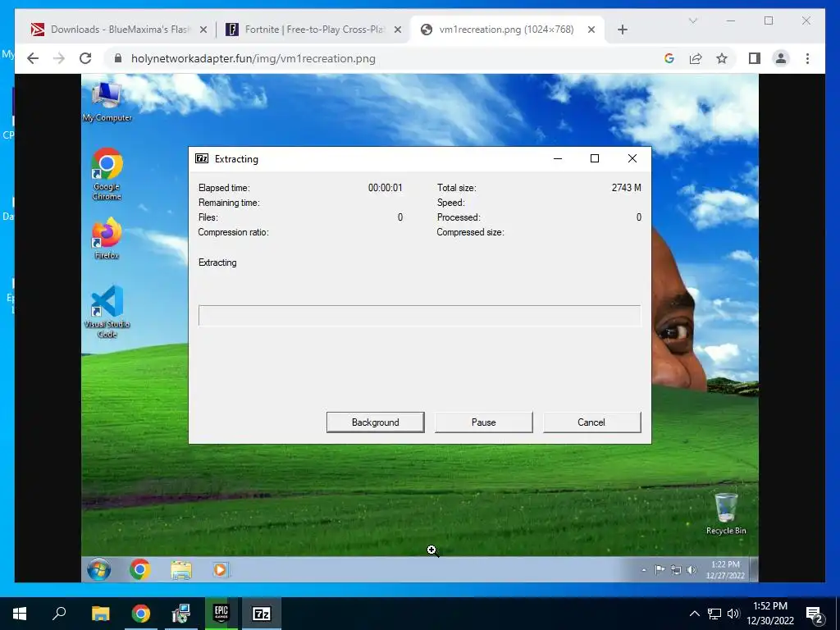Maximize the Chrome window

click(769, 21)
